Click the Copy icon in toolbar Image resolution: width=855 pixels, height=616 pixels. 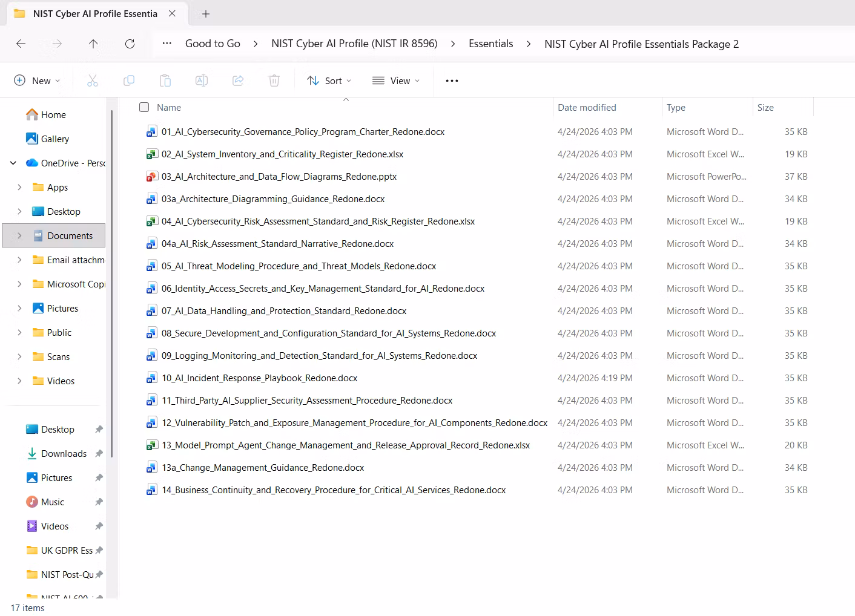(129, 80)
